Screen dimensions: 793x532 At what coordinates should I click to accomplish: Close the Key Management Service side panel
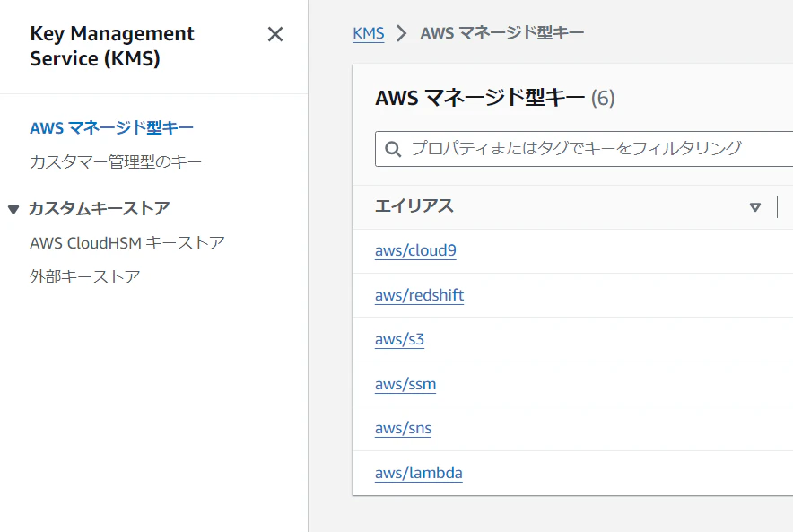[x=275, y=34]
